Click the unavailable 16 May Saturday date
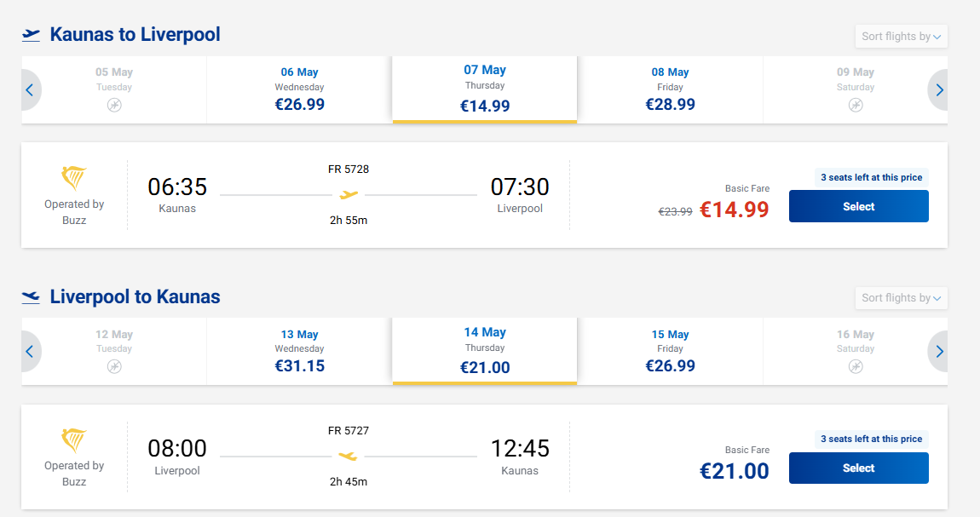This screenshot has height=517, width=980. (856, 351)
